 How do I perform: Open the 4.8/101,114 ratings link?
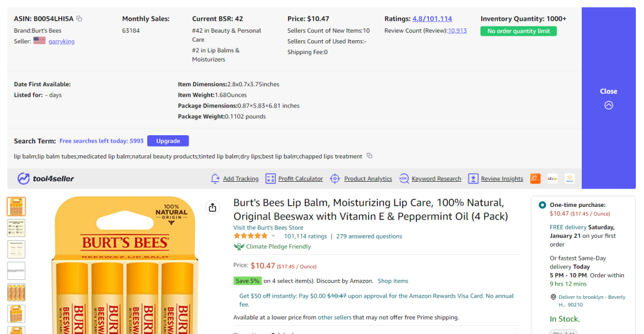click(432, 19)
